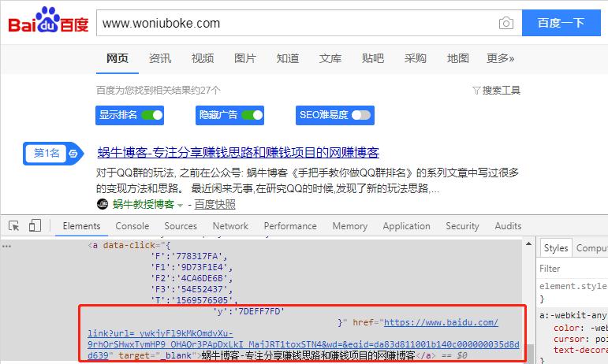Click the 百度一下 search button

click(561, 23)
